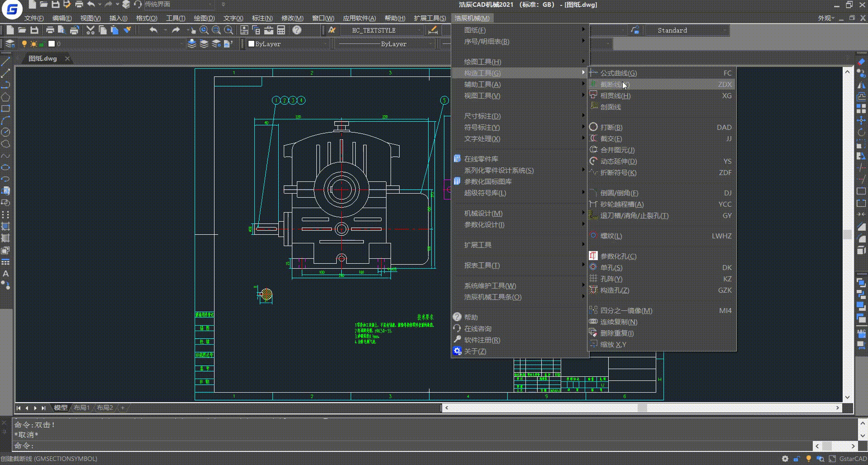The height and width of the screenshot is (465, 868).
Task: Select 剖面线 from the construction tools submenu
Action: click(611, 107)
